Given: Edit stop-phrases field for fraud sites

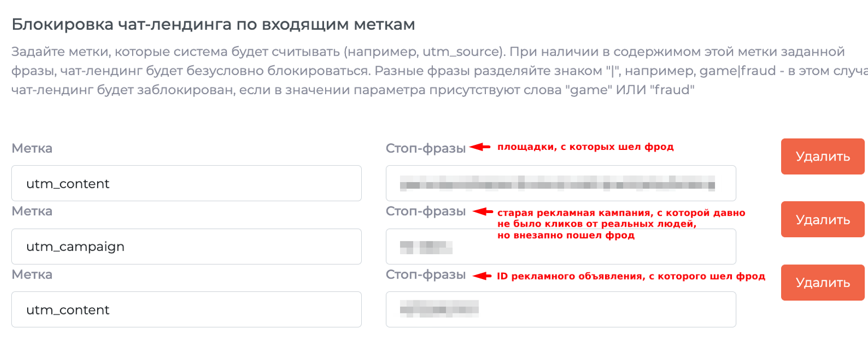Looking at the screenshot, I should coord(560,183).
